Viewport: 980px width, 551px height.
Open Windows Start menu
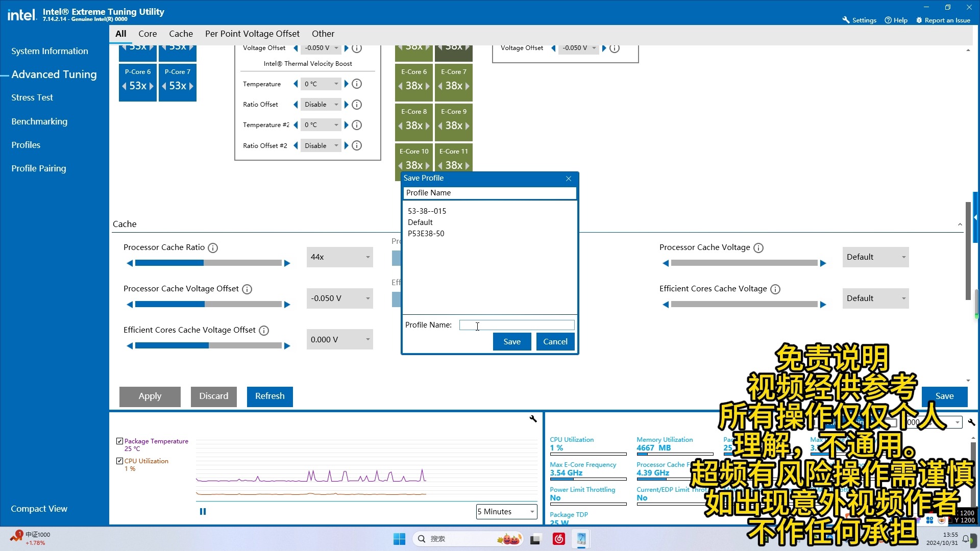click(x=399, y=539)
